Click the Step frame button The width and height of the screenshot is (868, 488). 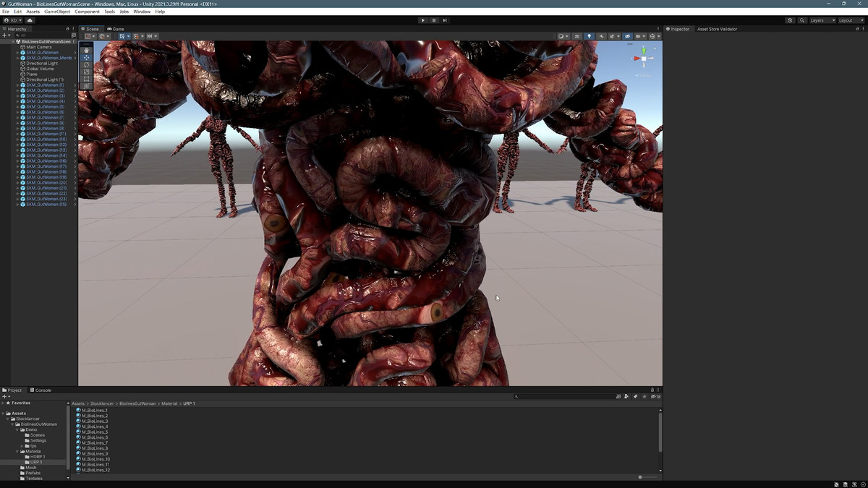click(445, 20)
